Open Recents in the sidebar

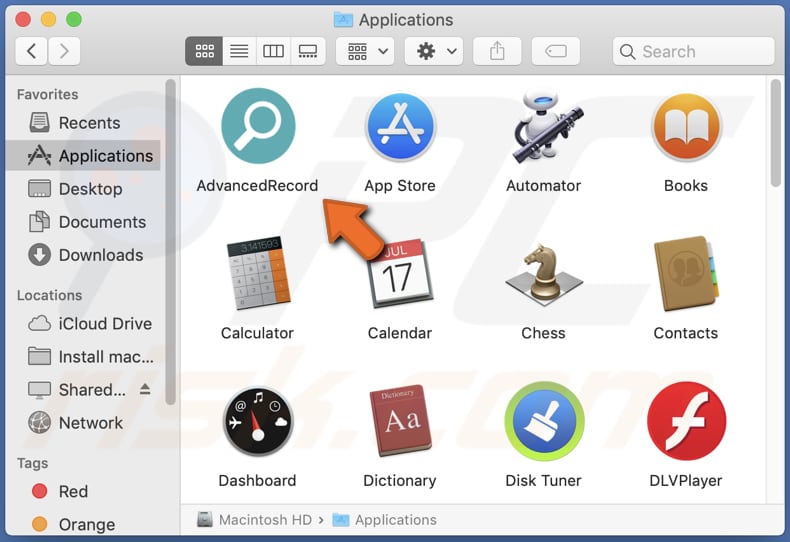point(83,123)
